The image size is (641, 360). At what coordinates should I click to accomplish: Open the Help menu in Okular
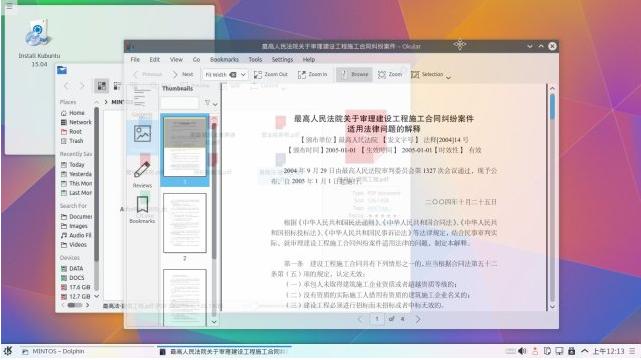pyautogui.click(x=309, y=60)
